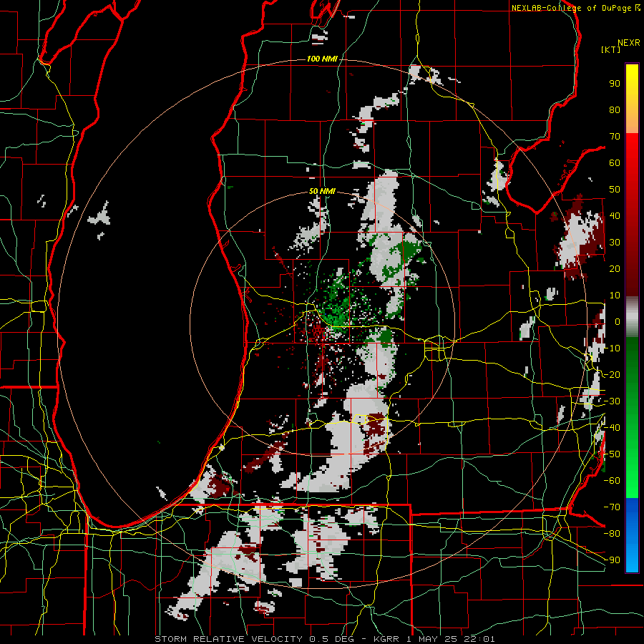This screenshot has height=644, width=644.
Task: Select the 20 value on velocity scale
Action: (x=615, y=268)
